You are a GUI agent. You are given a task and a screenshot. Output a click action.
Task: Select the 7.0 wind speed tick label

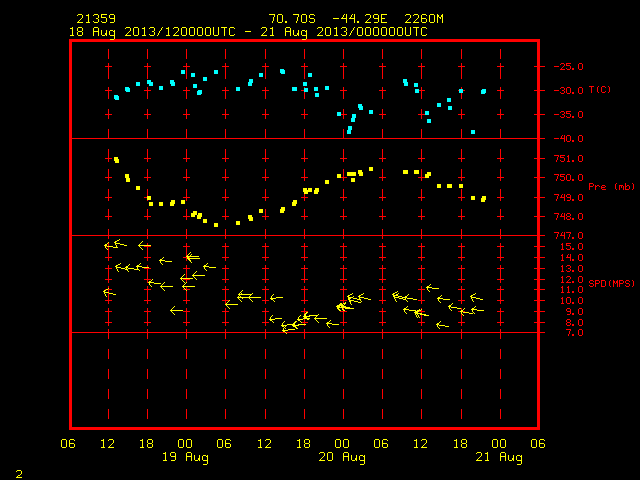coord(574,333)
